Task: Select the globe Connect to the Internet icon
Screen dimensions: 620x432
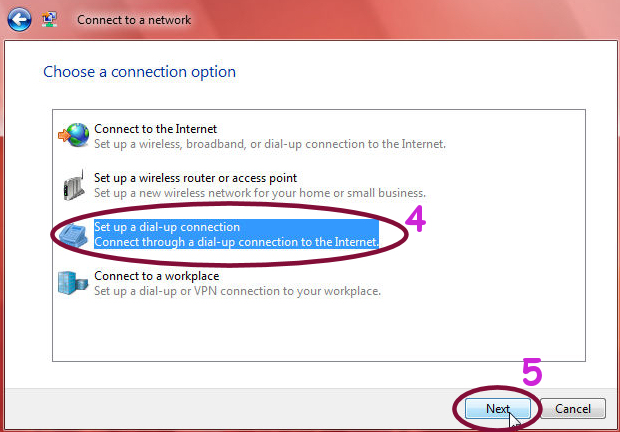Action: (x=74, y=135)
